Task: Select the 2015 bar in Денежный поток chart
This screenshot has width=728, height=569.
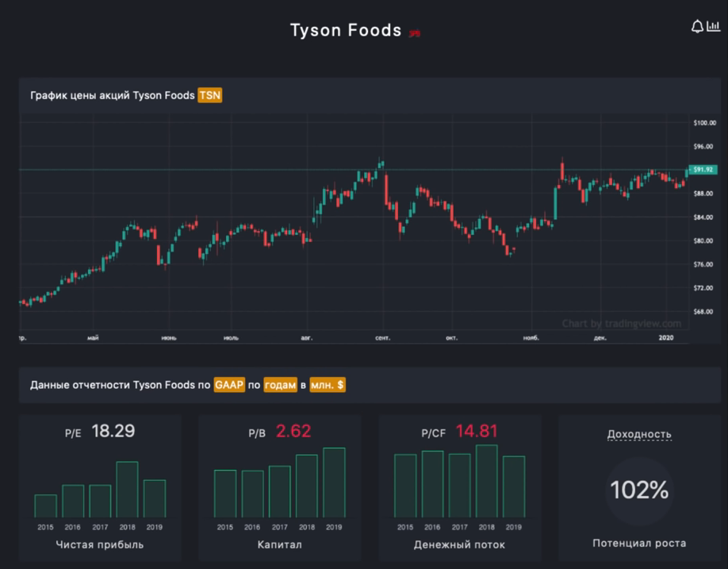Action: pyautogui.click(x=405, y=486)
